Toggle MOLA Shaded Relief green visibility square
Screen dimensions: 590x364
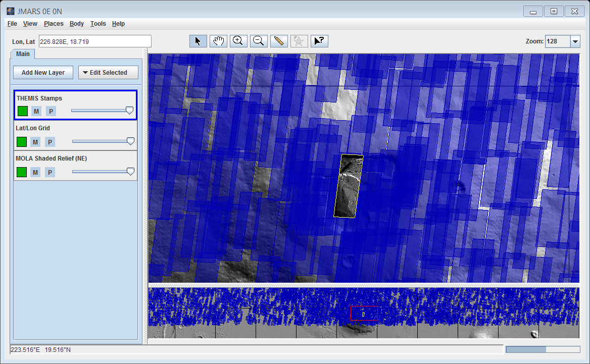click(x=22, y=172)
